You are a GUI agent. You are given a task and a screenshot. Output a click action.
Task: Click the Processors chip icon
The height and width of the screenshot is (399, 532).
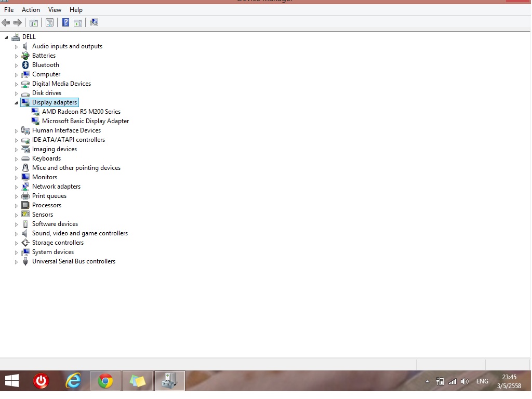point(25,205)
